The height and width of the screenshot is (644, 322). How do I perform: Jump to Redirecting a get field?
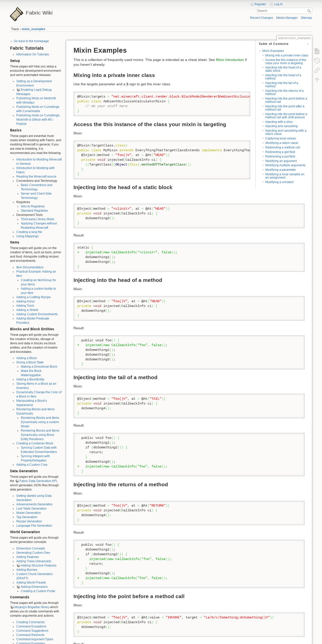pyautogui.click(x=280, y=152)
